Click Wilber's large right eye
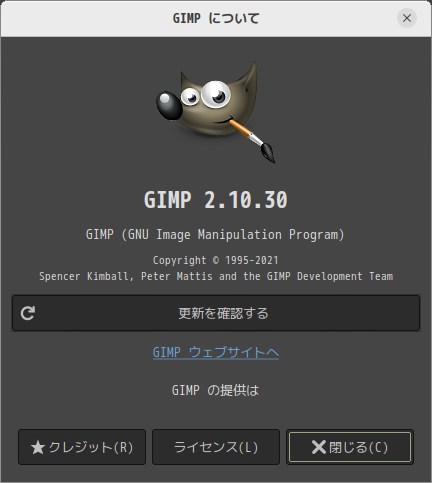Screen dimensions: 432x483 (216, 94)
